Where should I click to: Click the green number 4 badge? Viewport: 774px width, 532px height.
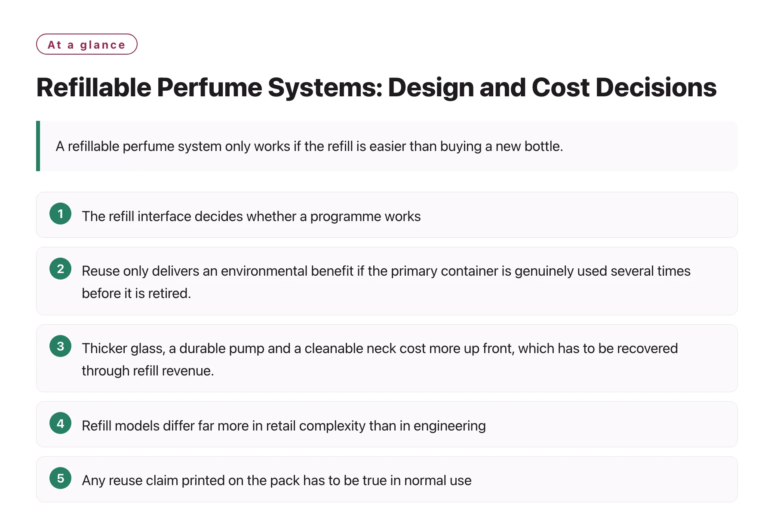click(60, 423)
